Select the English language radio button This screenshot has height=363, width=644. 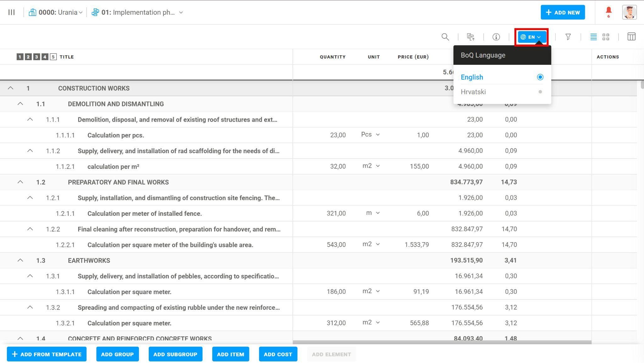540,77
